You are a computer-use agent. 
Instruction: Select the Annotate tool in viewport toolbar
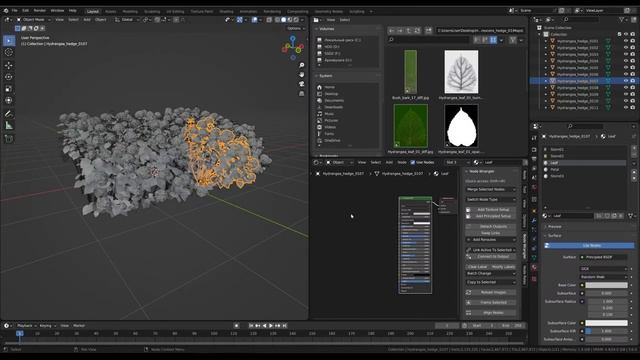9,114
